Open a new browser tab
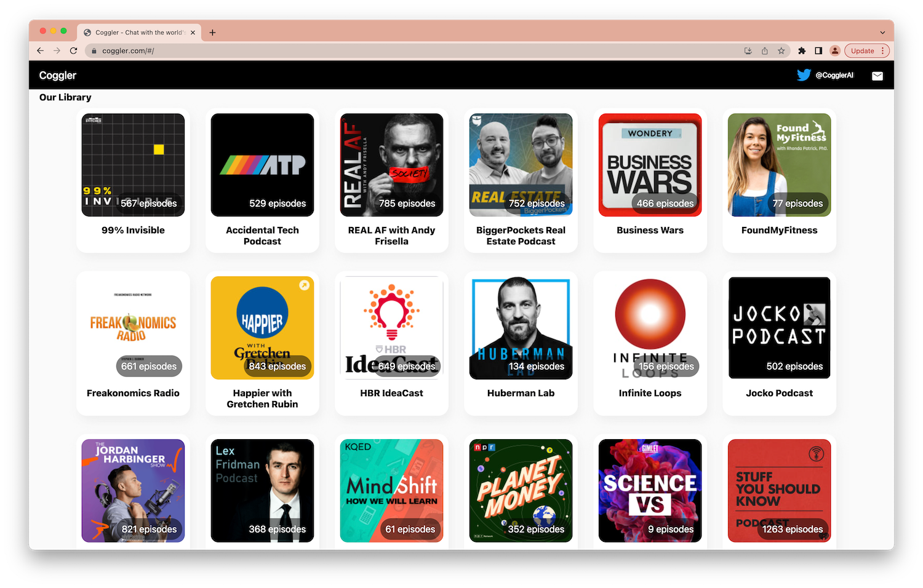 212,33
